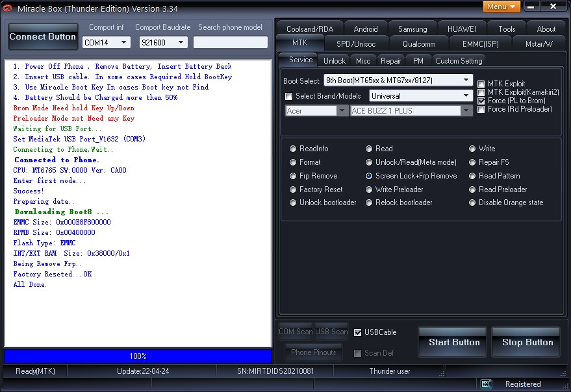Image resolution: width=571 pixels, height=392 pixels.
Task: Click the 'CPU: MT6765' log line
Action: tap(70, 170)
